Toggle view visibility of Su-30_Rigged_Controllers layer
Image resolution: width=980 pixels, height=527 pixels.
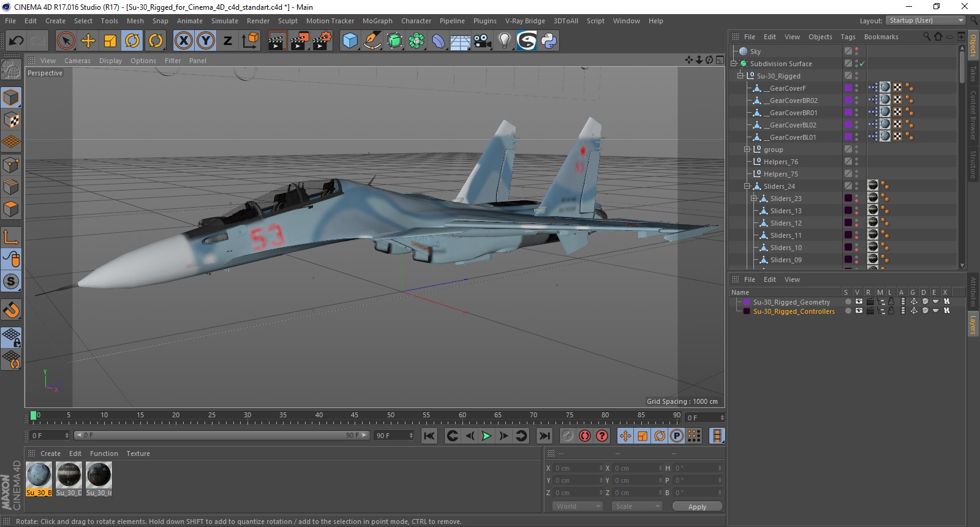tap(859, 311)
